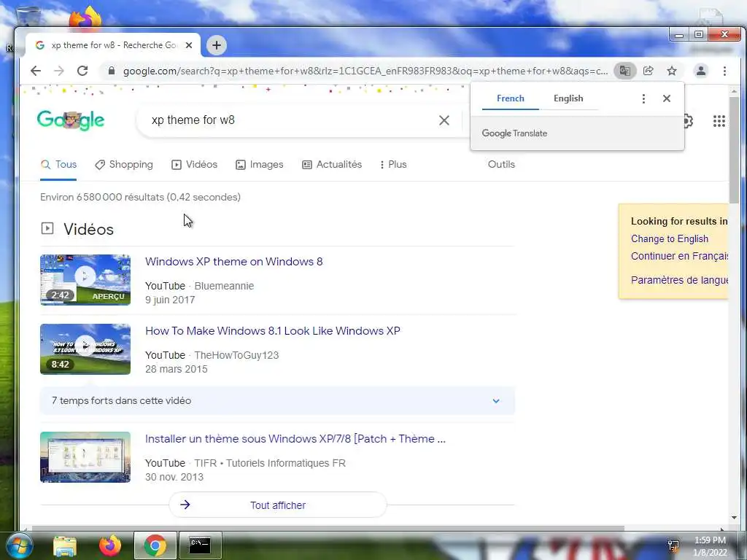Expand '7 temps forts dans cette vidéo'
The image size is (747, 560).
point(277,400)
